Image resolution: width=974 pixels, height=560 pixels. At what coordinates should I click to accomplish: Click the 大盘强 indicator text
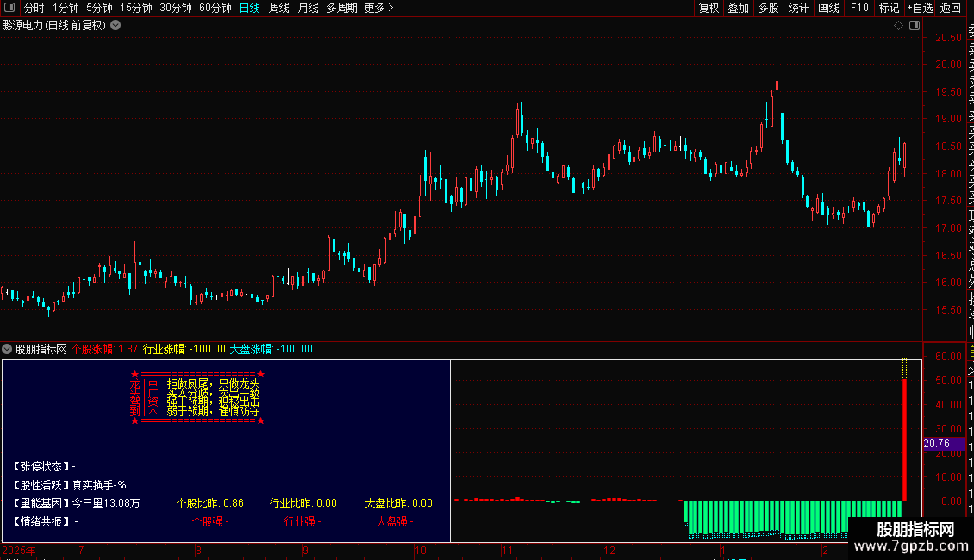(395, 521)
